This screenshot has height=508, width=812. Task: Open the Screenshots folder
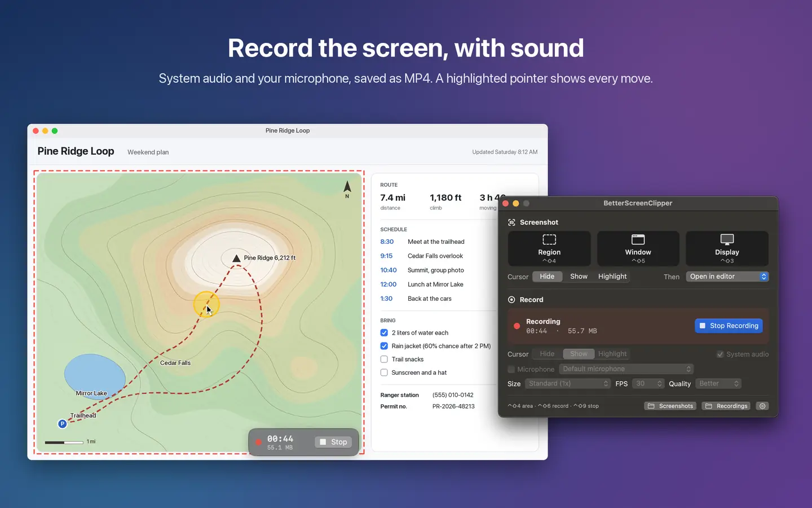(x=670, y=406)
